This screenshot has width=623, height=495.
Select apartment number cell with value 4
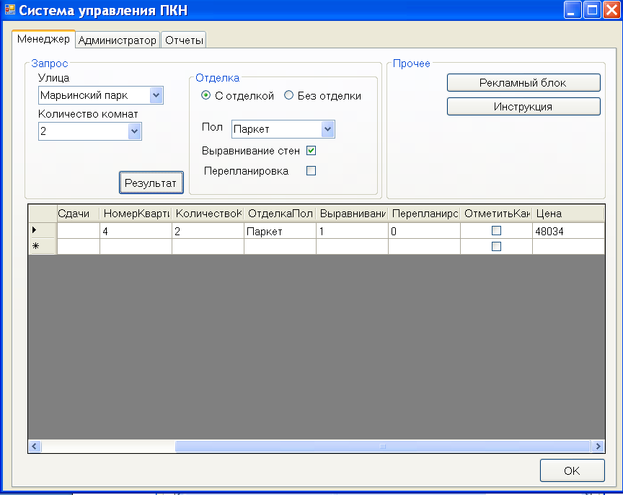click(136, 231)
